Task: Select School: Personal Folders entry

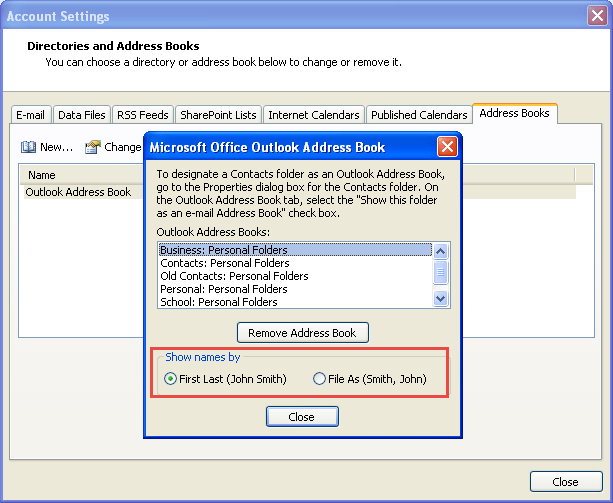Action: [x=296, y=302]
